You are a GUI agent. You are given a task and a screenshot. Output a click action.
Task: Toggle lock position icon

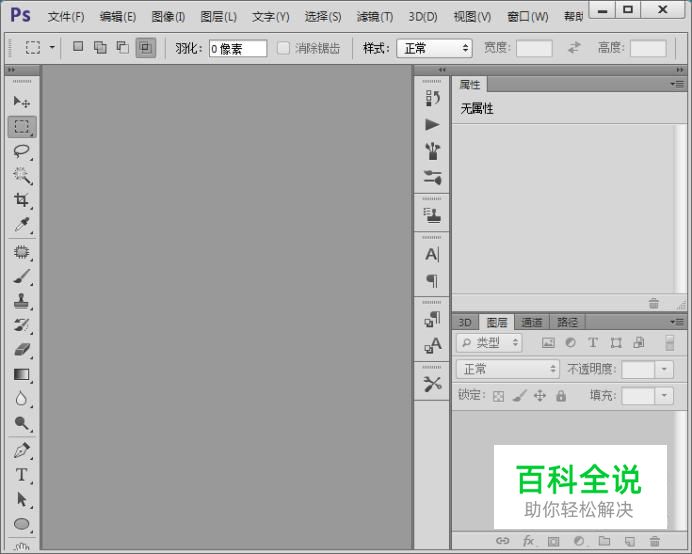(x=540, y=396)
